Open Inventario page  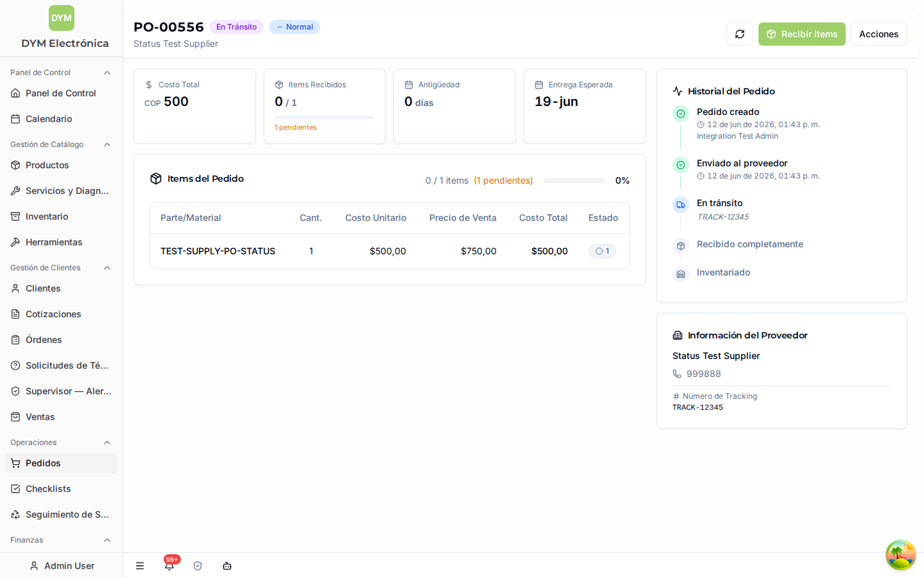(x=61, y=216)
